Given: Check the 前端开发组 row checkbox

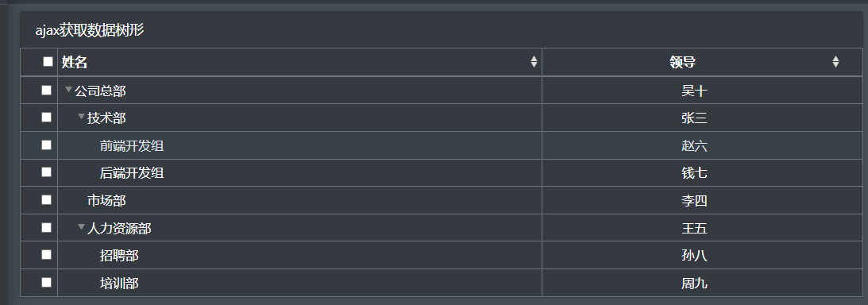Looking at the screenshot, I should point(47,145).
